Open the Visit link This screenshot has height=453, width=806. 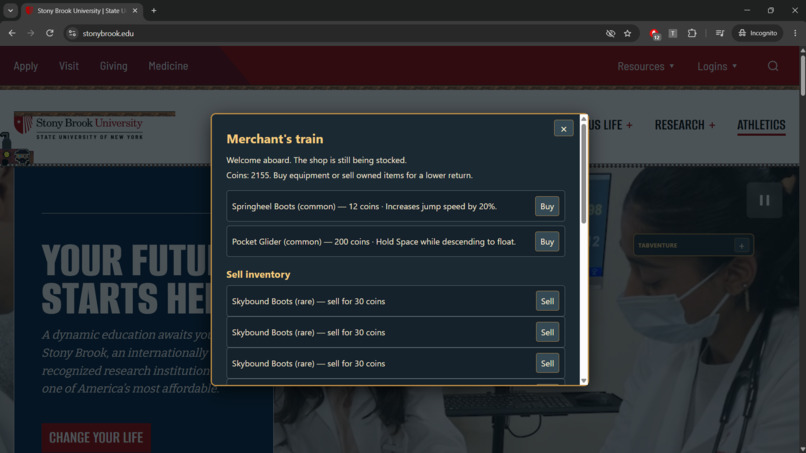pos(68,66)
